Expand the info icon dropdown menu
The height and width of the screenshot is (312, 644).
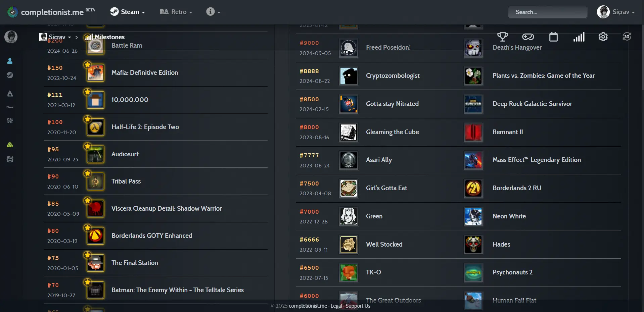coord(213,12)
